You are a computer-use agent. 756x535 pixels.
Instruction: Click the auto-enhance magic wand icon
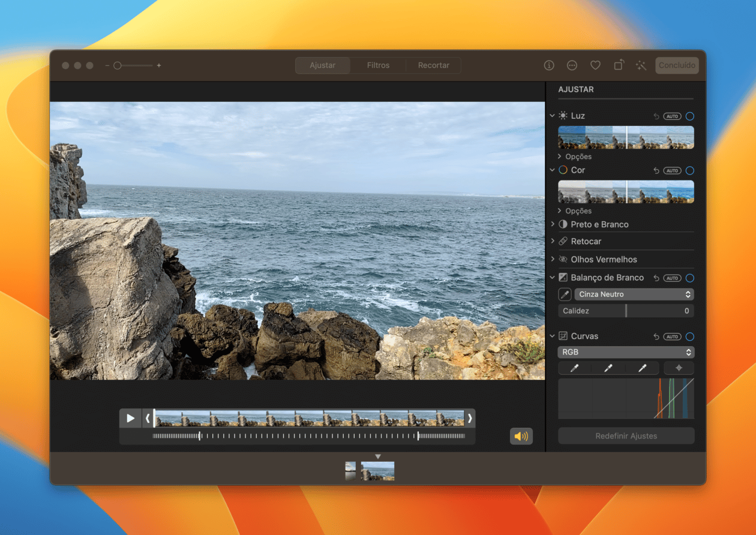(641, 65)
